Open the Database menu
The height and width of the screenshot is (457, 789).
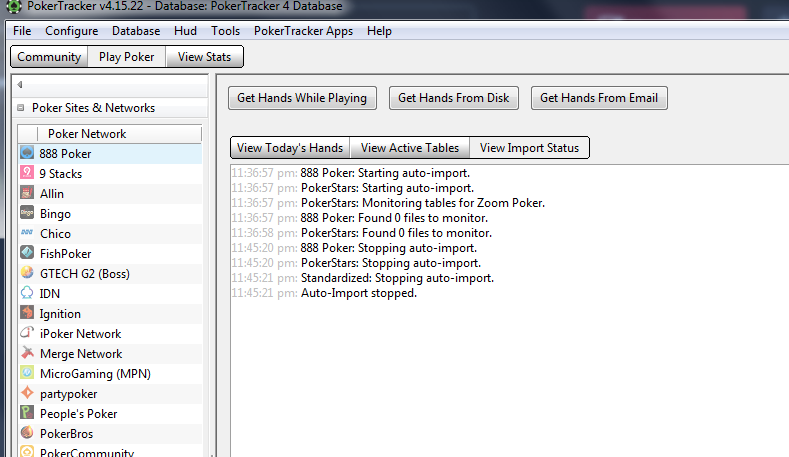[x=136, y=31]
